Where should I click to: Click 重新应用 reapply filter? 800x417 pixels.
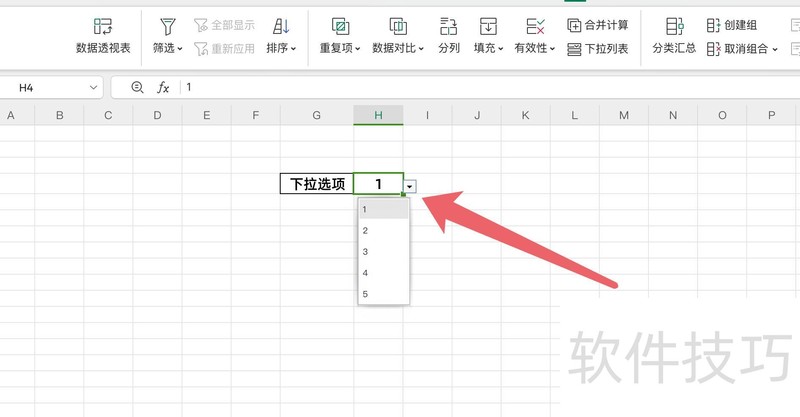coord(224,48)
